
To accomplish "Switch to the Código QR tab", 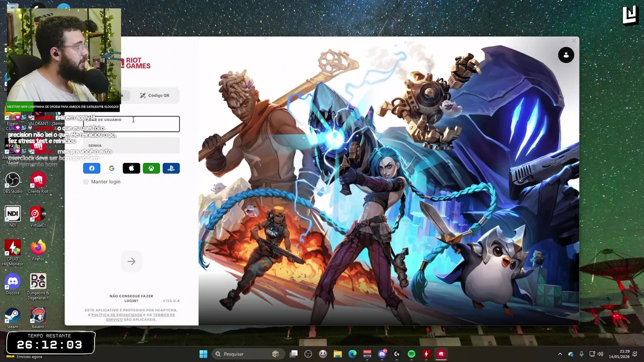I will [x=155, y=96].
